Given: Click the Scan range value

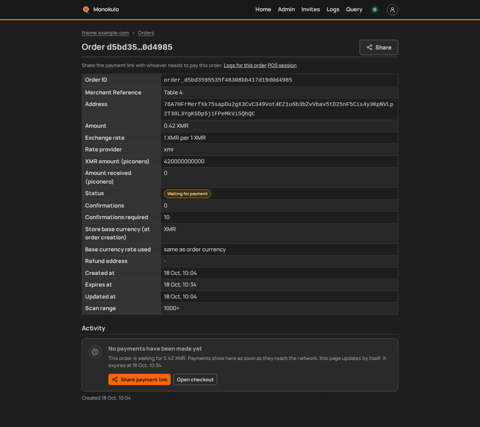Looking at the screenshot, I should (x=171, y=308).
